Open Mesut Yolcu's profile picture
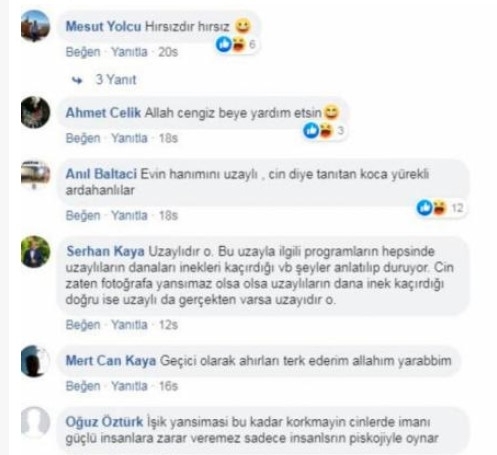497x455 pixels. 35,26
